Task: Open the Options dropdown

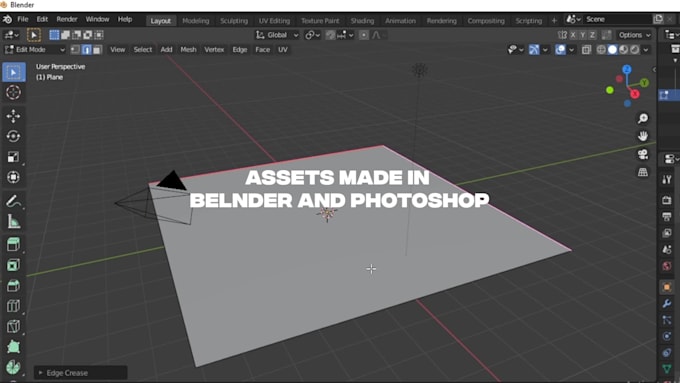Action: click(634, 35)
